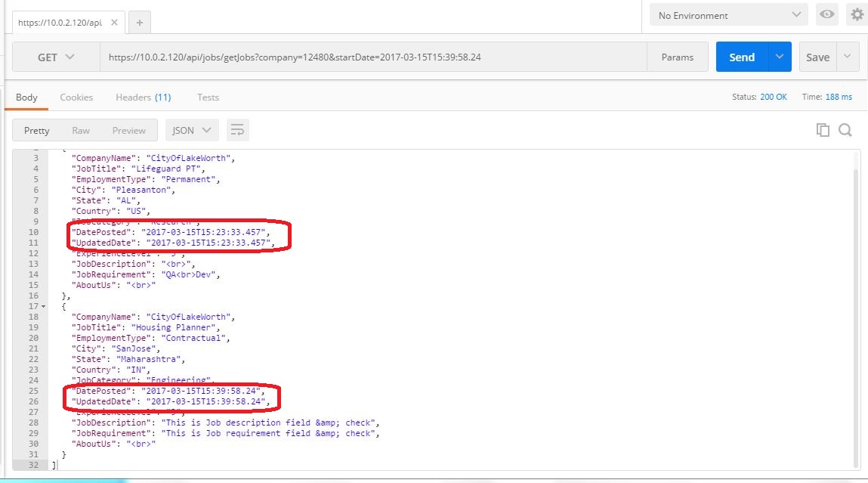Switch response view to Preview
Screen dimensions: 868x483
pyautogui.click(x=128, y=130)
